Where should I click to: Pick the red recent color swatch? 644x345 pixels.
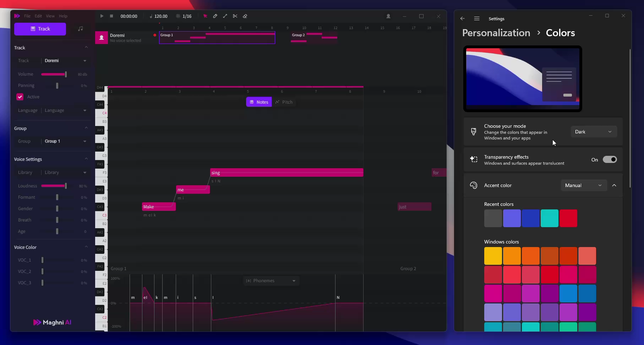pyautogui.click(x=568, y=218)
